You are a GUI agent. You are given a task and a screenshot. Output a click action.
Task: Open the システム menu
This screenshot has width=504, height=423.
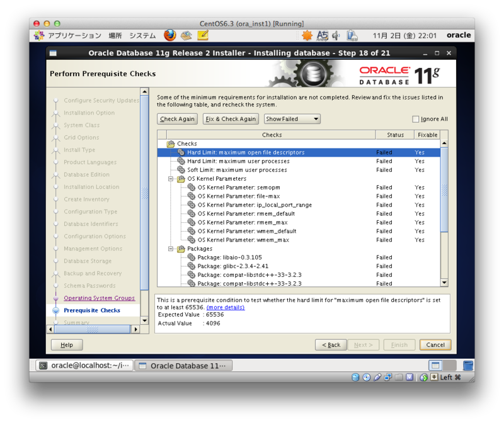pos(142,36)
